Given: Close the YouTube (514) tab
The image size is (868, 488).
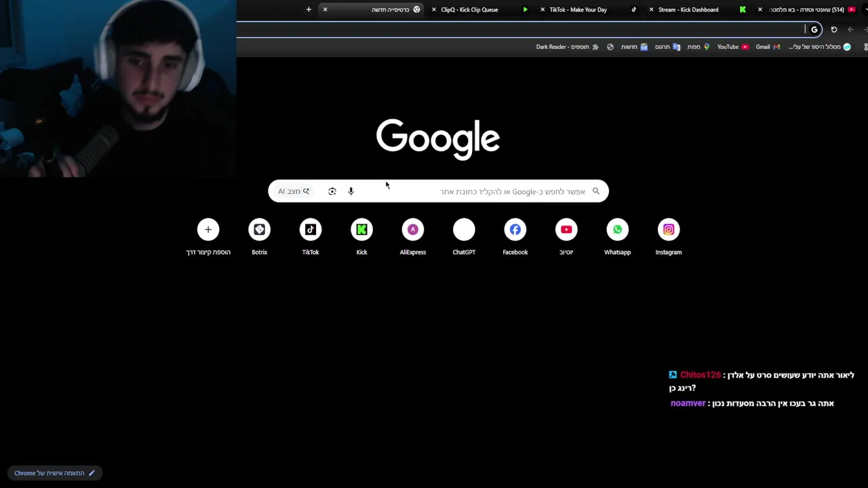Looking at the screenshot, I should pos(760,9).
